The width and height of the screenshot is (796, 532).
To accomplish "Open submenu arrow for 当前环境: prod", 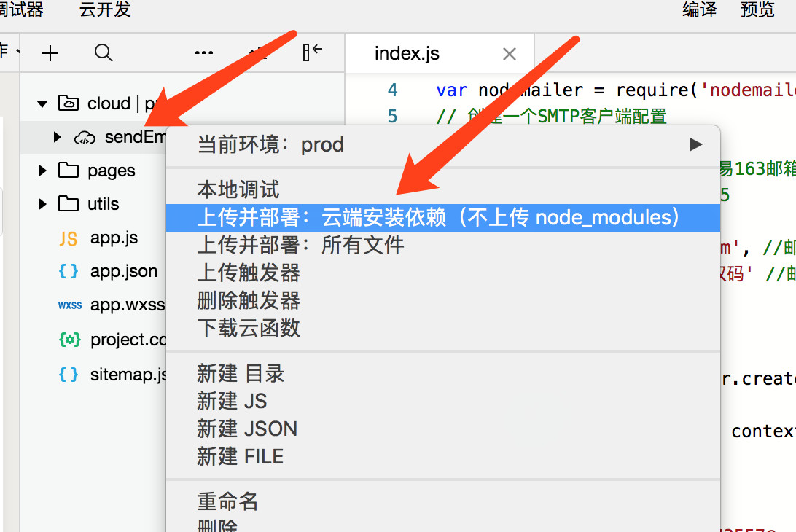I will click(x=695, y=145).
